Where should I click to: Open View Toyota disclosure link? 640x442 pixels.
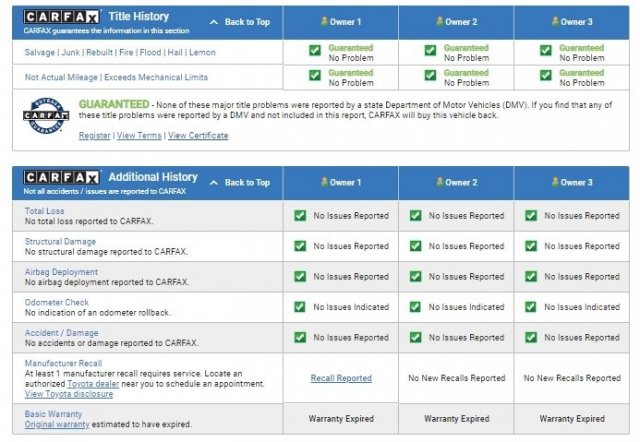click(x=69, y=394)
